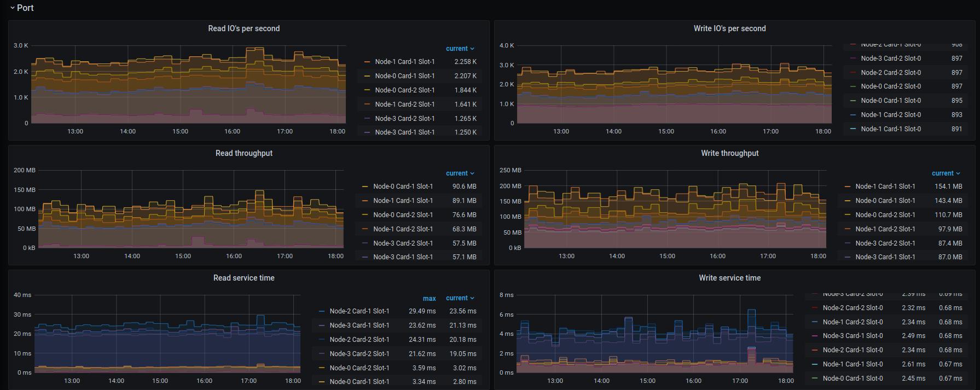Click the 90.6 MB value in Read throughput legend
This screenshot has height=390, width=980.
(x=464, y=187)
